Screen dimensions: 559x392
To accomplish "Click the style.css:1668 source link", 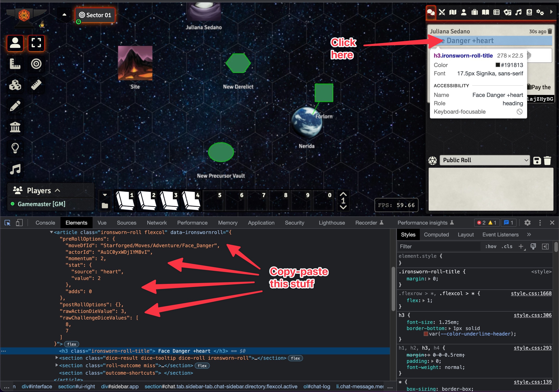I will point(531,294).
